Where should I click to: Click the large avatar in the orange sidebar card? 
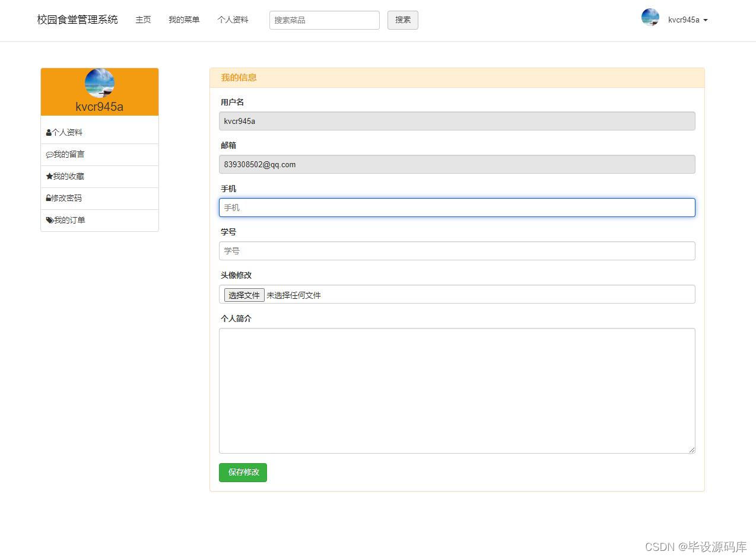(x=100, y=83)
